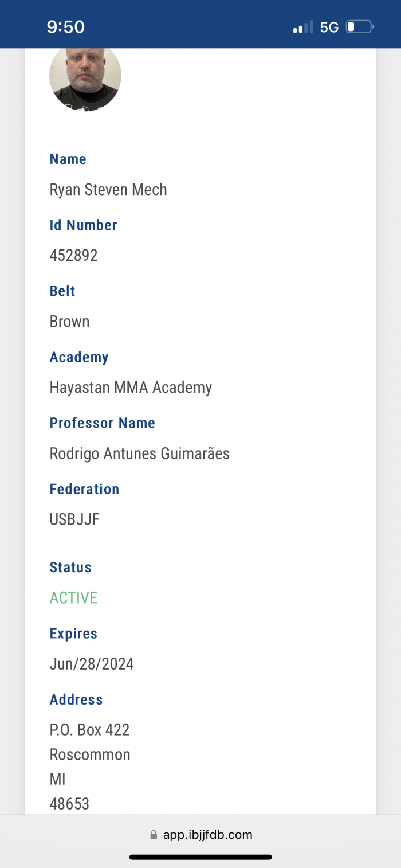The image size is (401, 868).
Task: Tap the battery icon in status bar
Action: coord(359,27)
